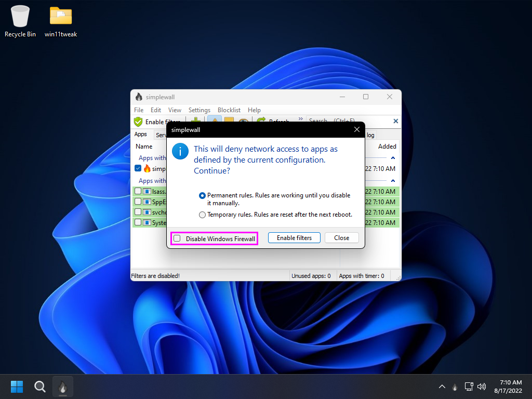Click the green shield Enable filters toolbar icon
The width and height of the screenshot is (532, 399).
(x=138, y=122)
